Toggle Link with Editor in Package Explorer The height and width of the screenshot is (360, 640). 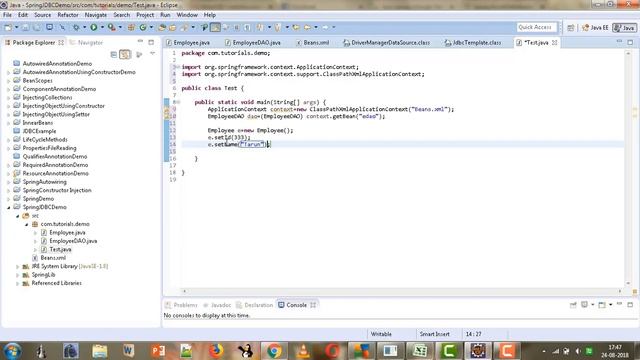coord(125,54)
